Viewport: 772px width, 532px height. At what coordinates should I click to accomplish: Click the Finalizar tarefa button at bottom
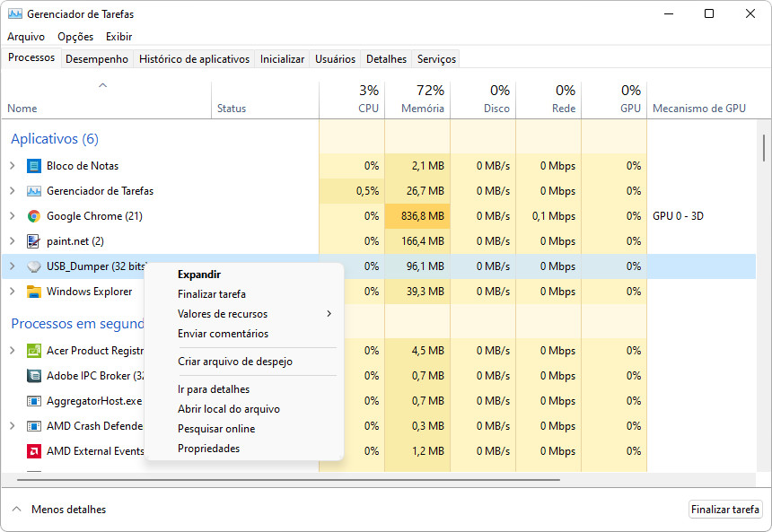[724, 509]
